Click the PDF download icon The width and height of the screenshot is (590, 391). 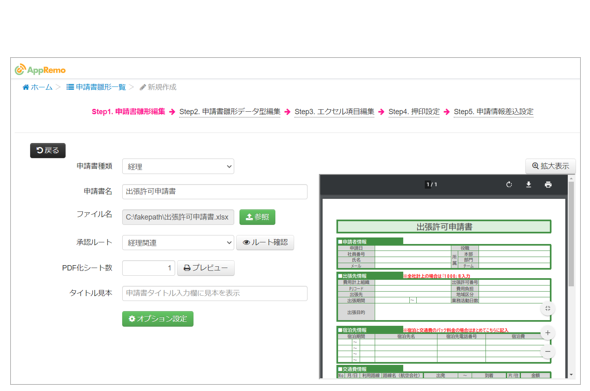tap(528, 184)
